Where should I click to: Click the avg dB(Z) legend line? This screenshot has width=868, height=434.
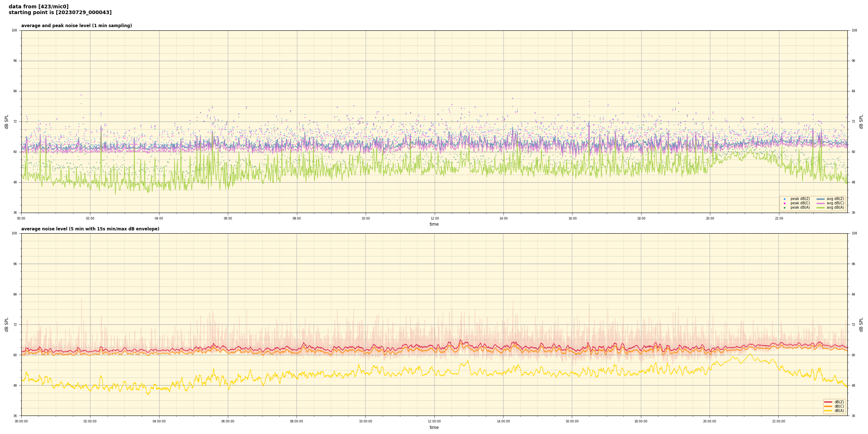pyautogui.click(x=820, y=199)
